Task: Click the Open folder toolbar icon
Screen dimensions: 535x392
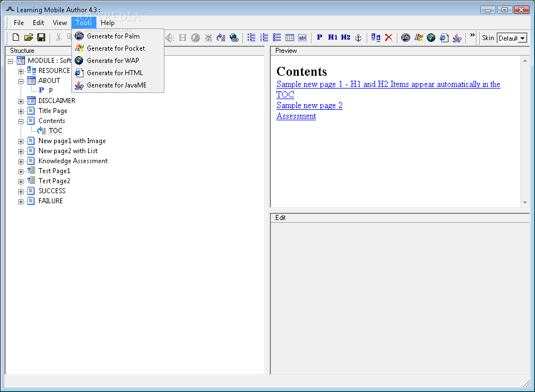Action: [28, 37]
